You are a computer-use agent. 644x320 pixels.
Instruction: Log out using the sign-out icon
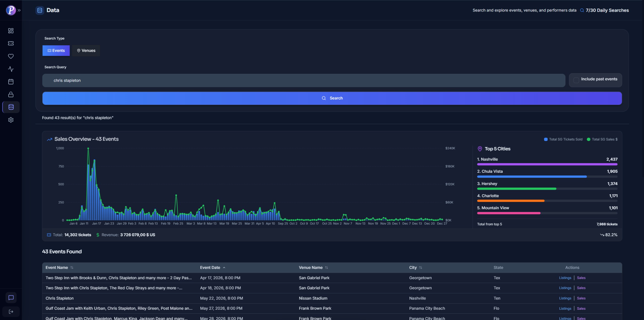(x=11, y=311)
